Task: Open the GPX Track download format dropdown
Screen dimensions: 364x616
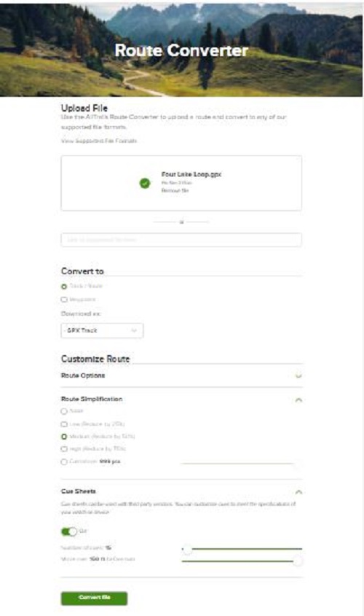Action: (102, 330)
